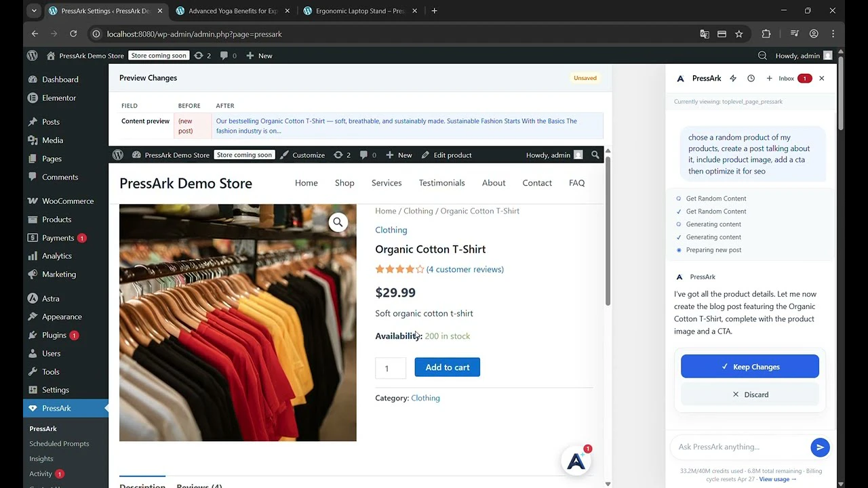Send the message with the arrow button

820,447
